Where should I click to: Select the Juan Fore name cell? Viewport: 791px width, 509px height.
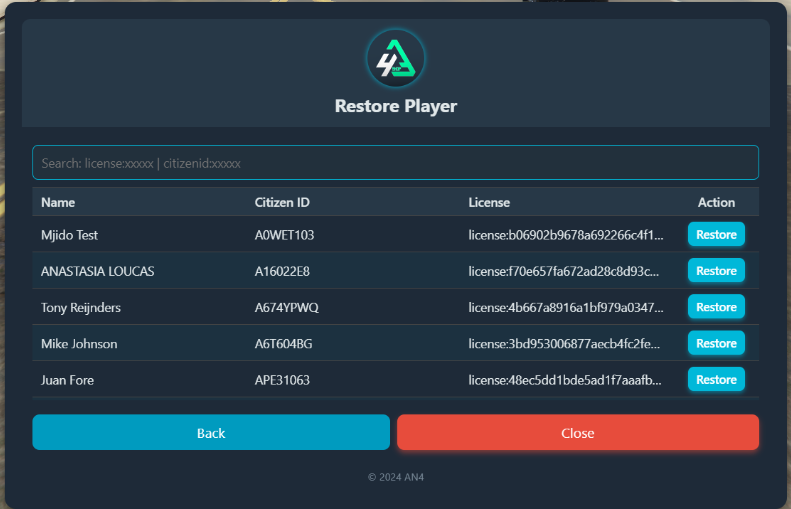click(x=68, y=380)
